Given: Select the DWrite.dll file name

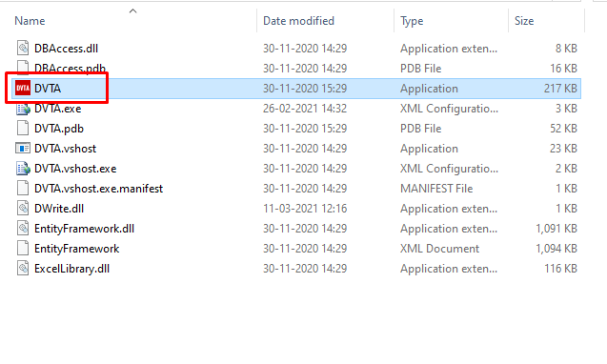Looking at the screenshot, I should pyautogui.click(x=59, y=209).
